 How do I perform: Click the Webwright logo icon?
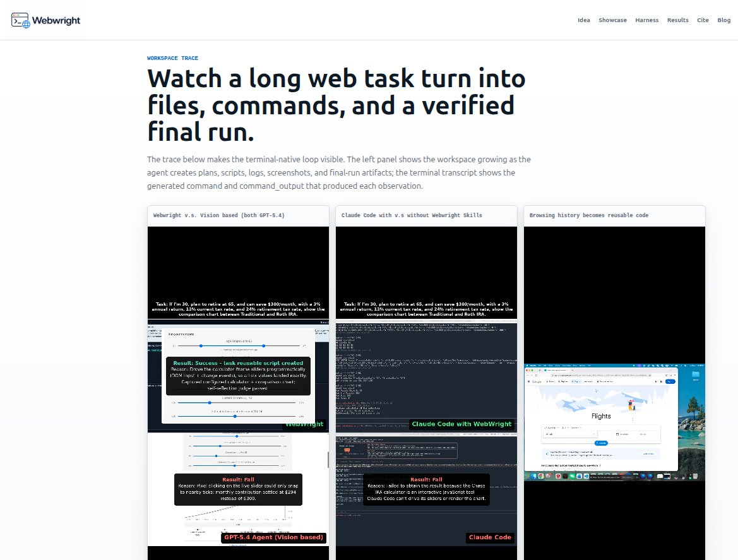point(21,20)
